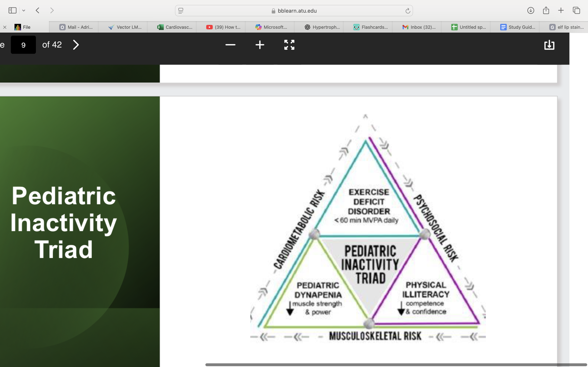Enter fullscreen presentation view

289,45
